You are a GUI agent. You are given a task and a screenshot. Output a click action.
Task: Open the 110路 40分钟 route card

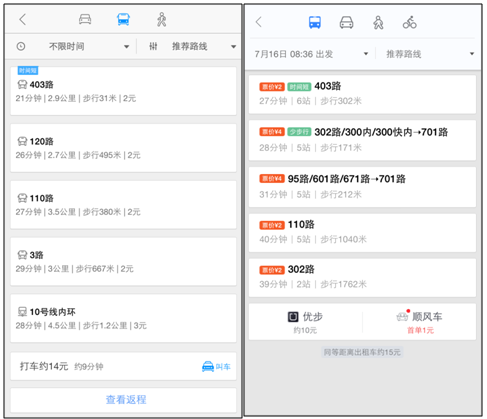(362, 232)
